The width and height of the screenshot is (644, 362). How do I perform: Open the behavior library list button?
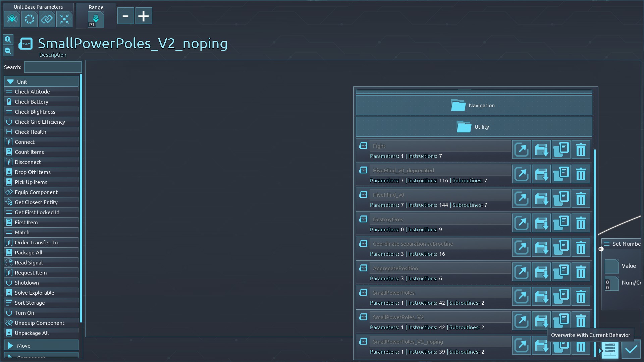(x=609, y=350)
